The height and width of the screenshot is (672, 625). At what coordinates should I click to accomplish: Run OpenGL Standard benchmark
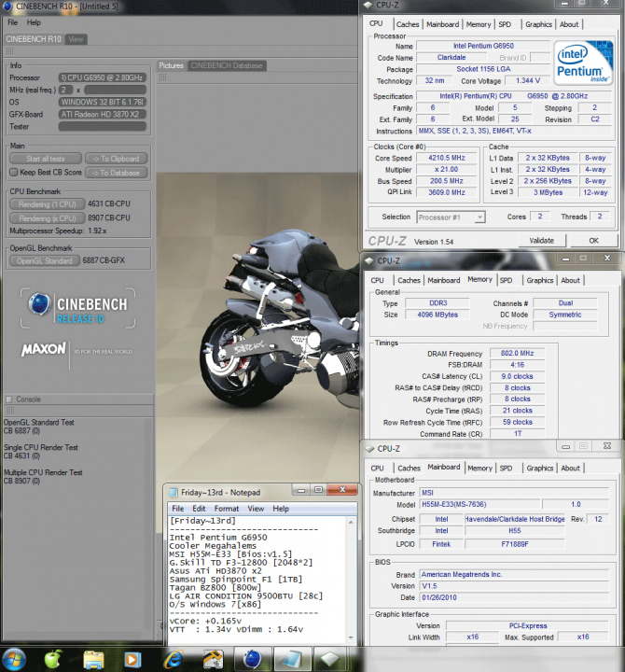pyautogui.click(x=45, y=260)
